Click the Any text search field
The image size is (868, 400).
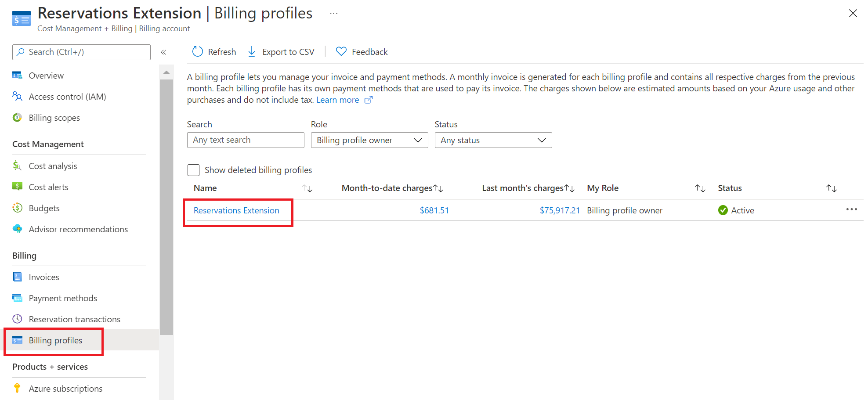[245, 140]
